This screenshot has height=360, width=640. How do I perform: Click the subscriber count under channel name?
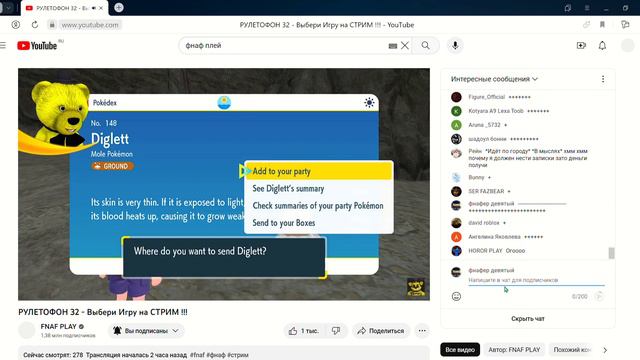[68, 336]
